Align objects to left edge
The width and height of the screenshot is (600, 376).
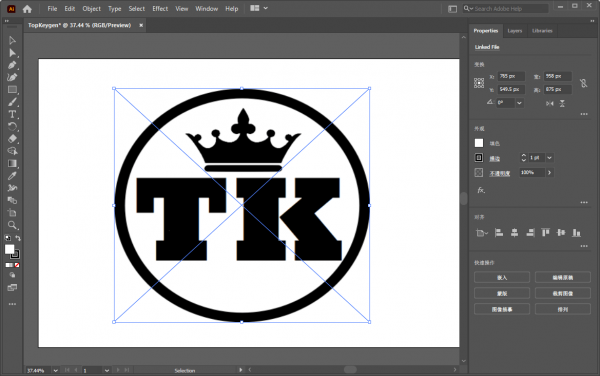tap(499, 233)
